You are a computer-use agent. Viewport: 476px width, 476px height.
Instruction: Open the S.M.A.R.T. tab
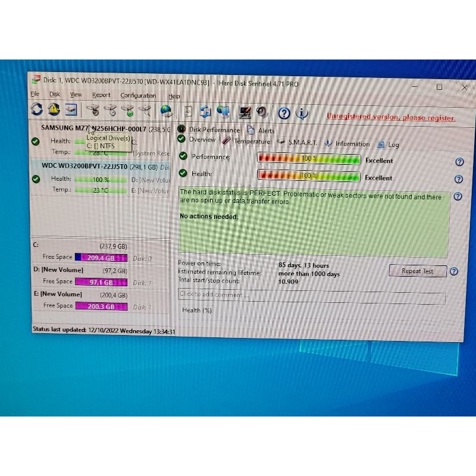pyautogui.click(x=297, y=142)
